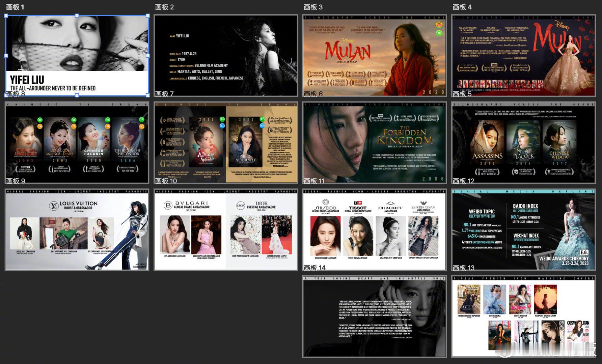Click the 画板 4 artboard label
The height and width of the screenshot is (364, 602).
point(462,7)
